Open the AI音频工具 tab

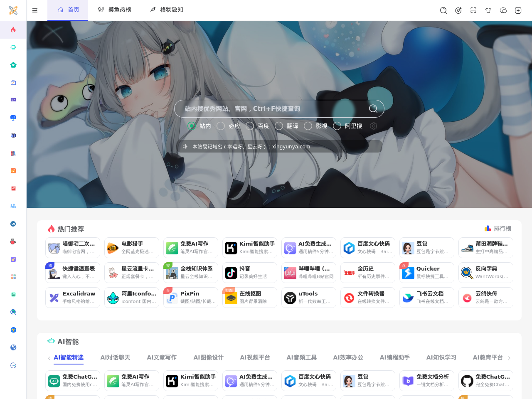click(301, 357)
